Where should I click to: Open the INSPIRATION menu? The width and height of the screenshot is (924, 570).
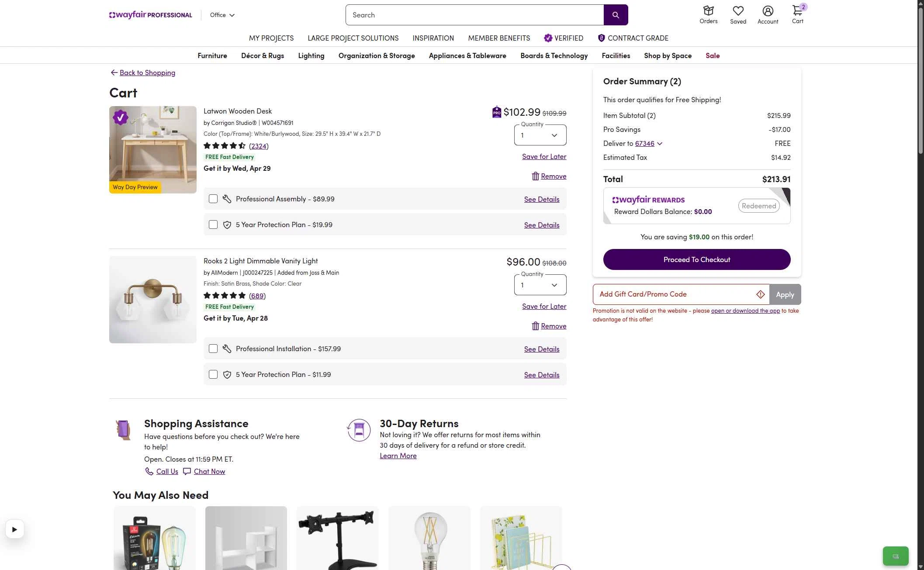(433, 38)
